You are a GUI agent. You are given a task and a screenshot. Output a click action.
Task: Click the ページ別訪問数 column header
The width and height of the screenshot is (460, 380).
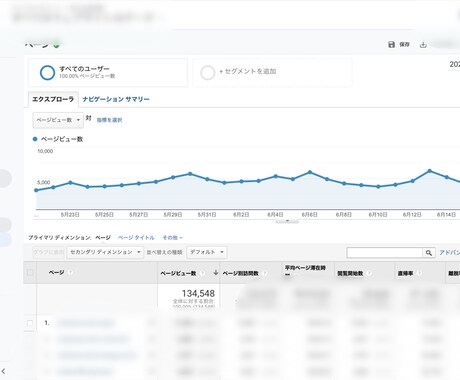click(240, 273)
